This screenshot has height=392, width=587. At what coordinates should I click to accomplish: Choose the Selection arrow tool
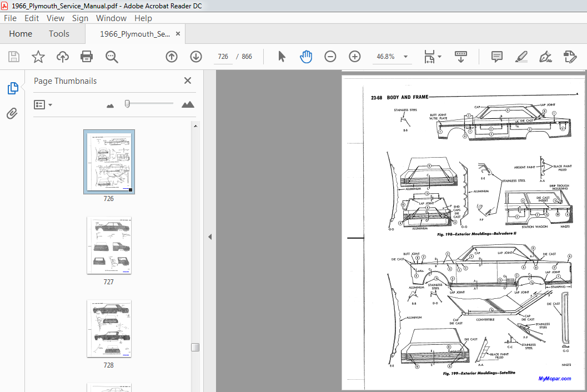(x=282, y=57)
